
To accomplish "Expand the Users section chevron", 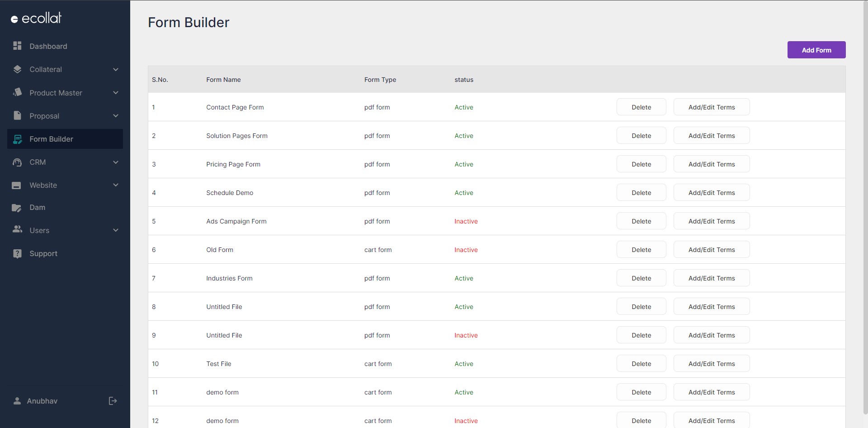I will (x=116, y=230).
